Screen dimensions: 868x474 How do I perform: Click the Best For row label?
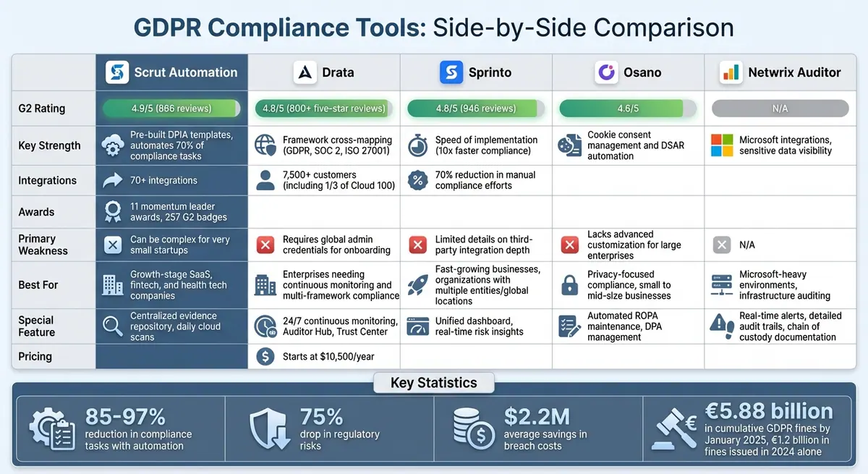(x=38, y=285)
